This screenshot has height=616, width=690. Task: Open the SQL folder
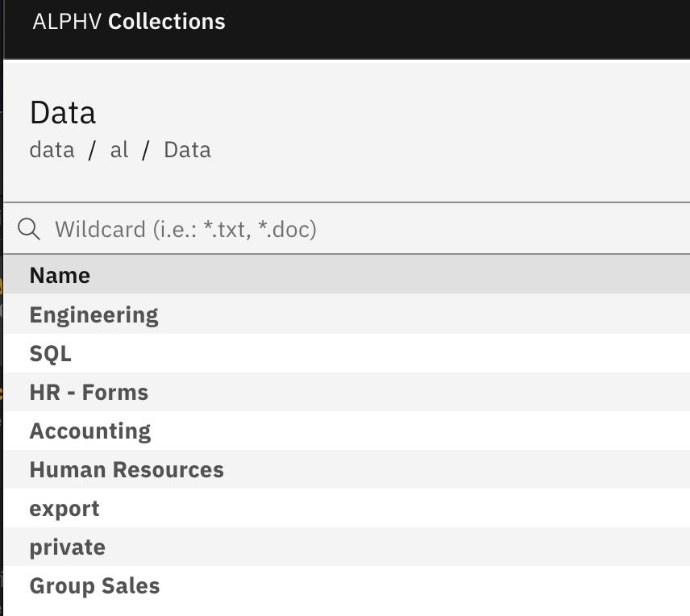(x=50, y=353)
